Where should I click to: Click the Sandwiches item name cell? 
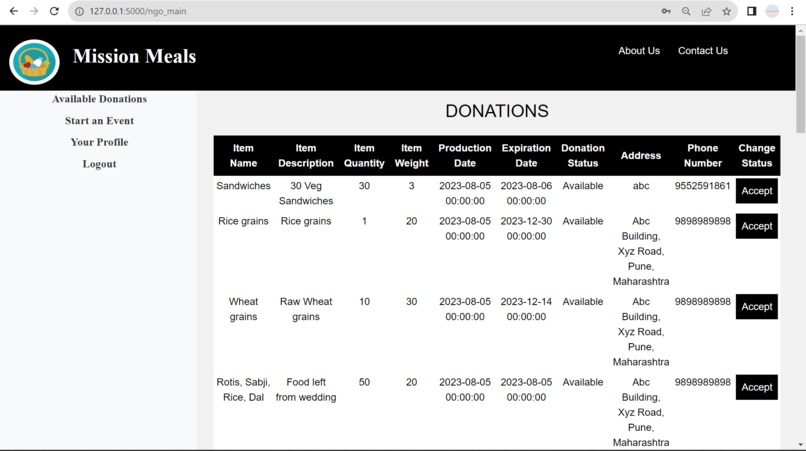[243, 186]
